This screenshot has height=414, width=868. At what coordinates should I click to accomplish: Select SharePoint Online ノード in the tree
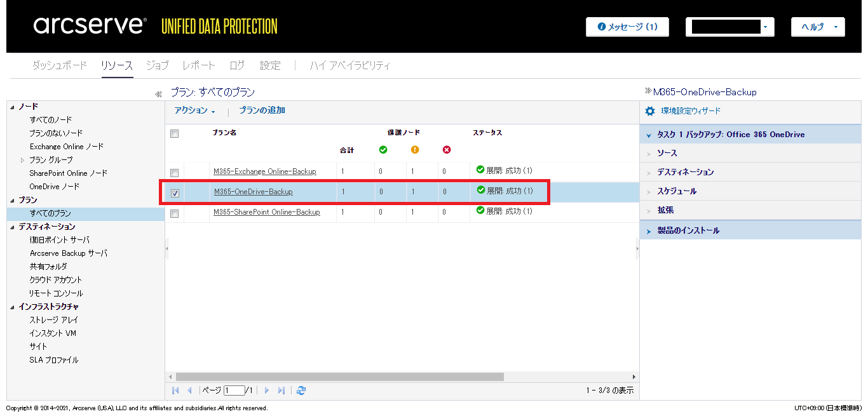point(69,173)
